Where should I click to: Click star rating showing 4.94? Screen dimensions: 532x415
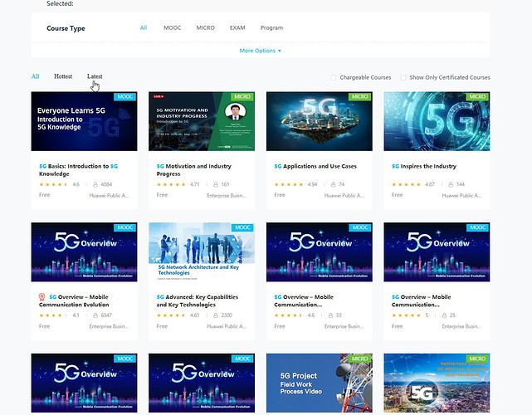pos(288,184)
